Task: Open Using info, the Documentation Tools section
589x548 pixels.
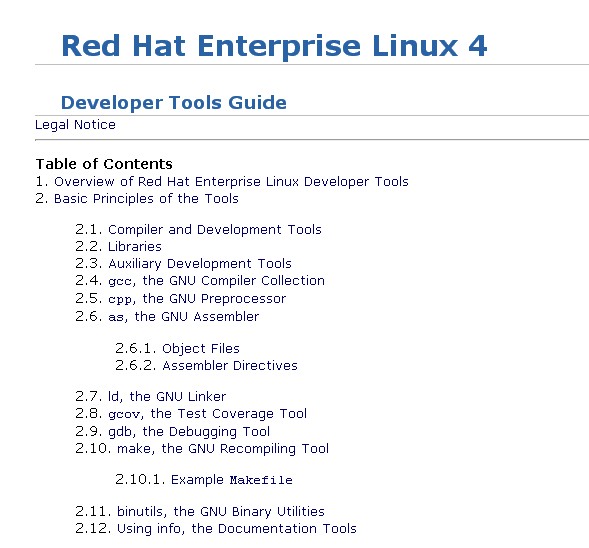Action: 237,529
